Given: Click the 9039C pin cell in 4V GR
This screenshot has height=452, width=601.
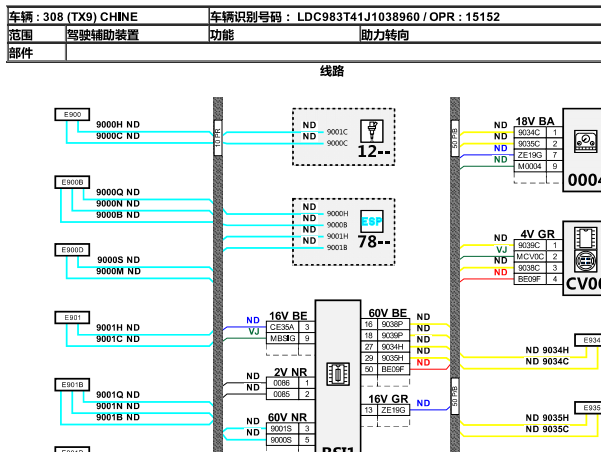Looking at the screenshot, I should [x=530, y=245].
